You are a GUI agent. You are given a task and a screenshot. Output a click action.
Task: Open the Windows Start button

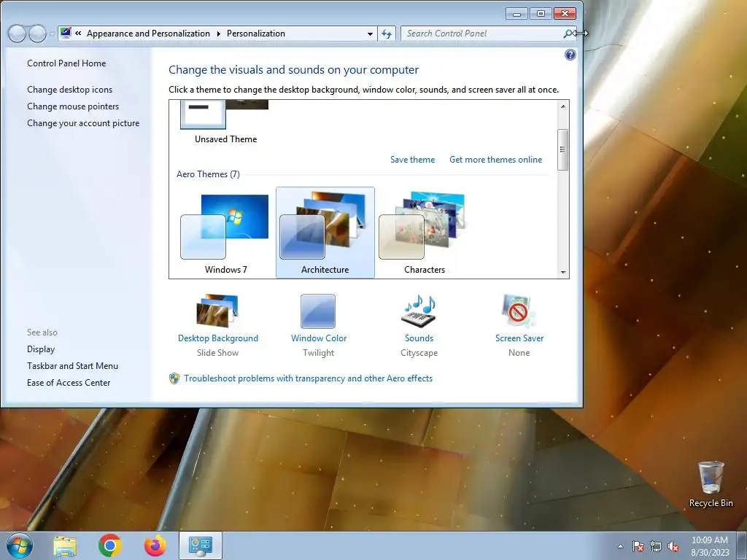20,545
